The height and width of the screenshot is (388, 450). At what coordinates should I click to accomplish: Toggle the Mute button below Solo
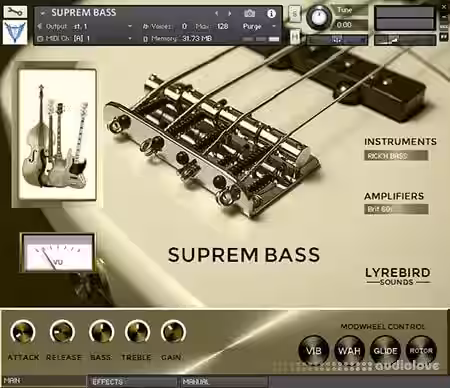pos(294,36)
